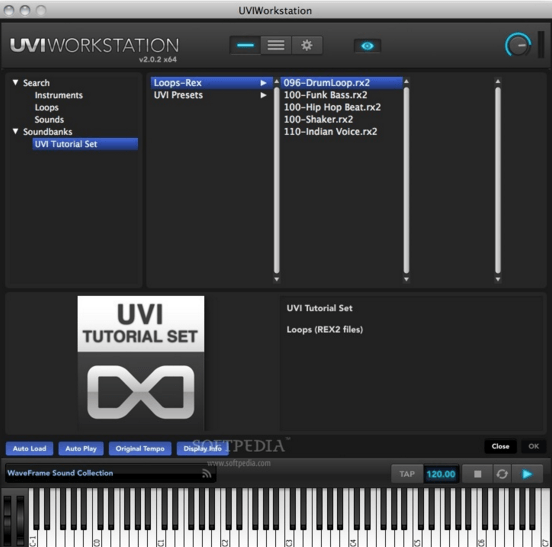552x547 pixels.
Task: Click the UVI Tutorial Set cover image
Action: (x=140, y=363)
